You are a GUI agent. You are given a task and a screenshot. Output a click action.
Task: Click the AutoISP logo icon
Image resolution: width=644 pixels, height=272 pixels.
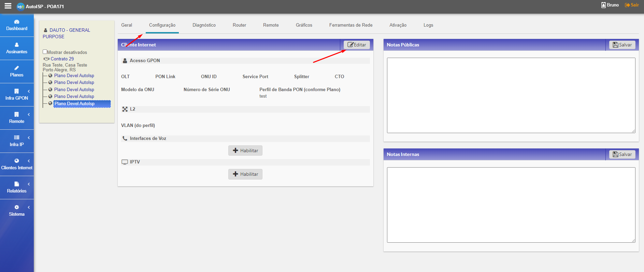click(21, 6)
